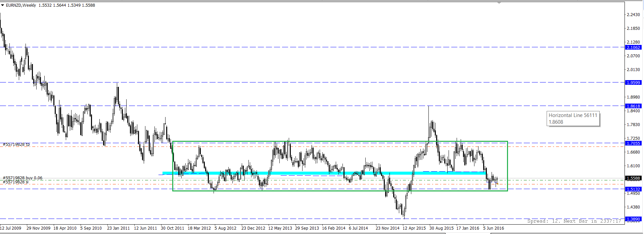Select the blue 1.8618 price label
Screen dimensions: 644x234
click(633, 106)
